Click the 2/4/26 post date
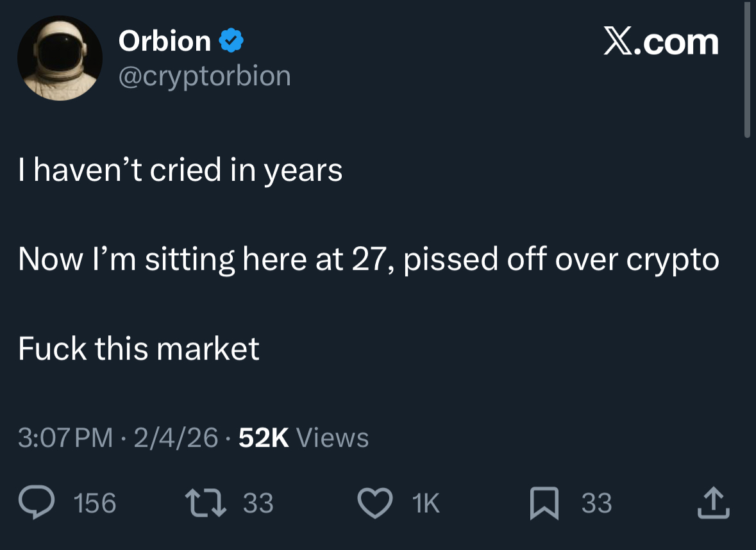756x550 pixels. 176,438
